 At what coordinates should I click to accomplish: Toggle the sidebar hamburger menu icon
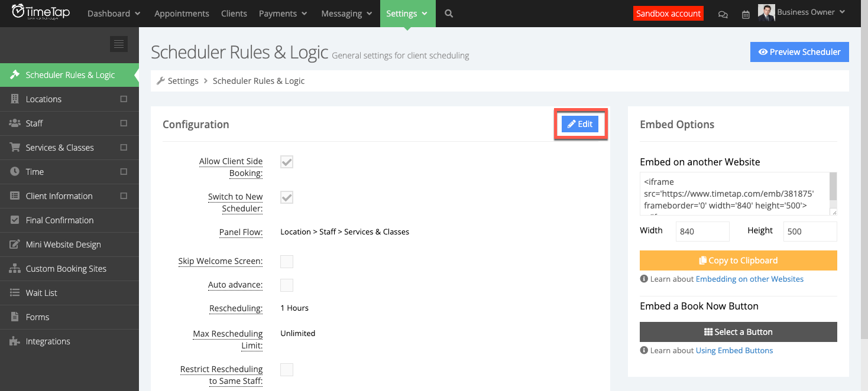[x=119, y=44]
